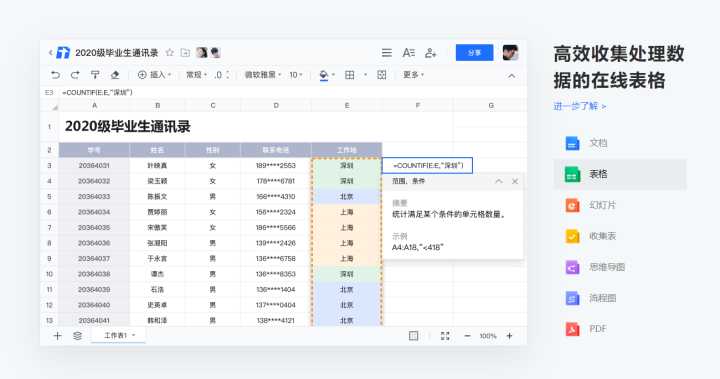Select 表格 in product list
This screenshot has height=379, width=720.
(x=620, y=174)
